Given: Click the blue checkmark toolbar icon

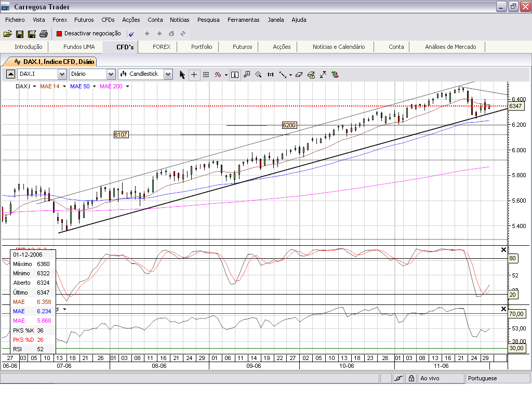Looking at the screenshot, I should coord(131,34).
